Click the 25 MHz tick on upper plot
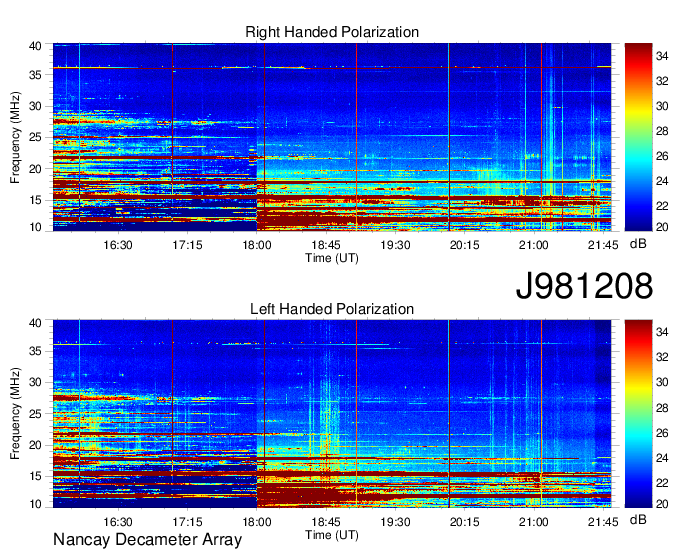This screenshot has height=552, width=680. point(35,137)
